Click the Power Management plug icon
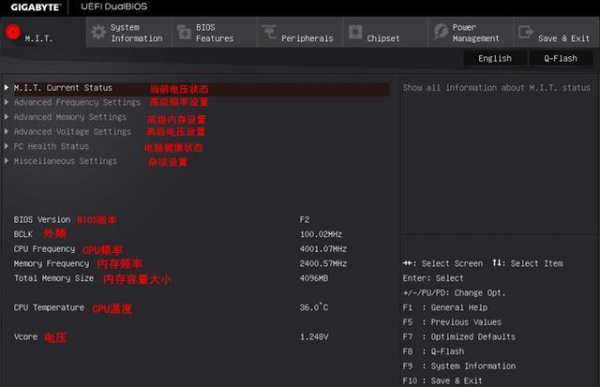This screenshot has height=387, width=600. [440, 32]
